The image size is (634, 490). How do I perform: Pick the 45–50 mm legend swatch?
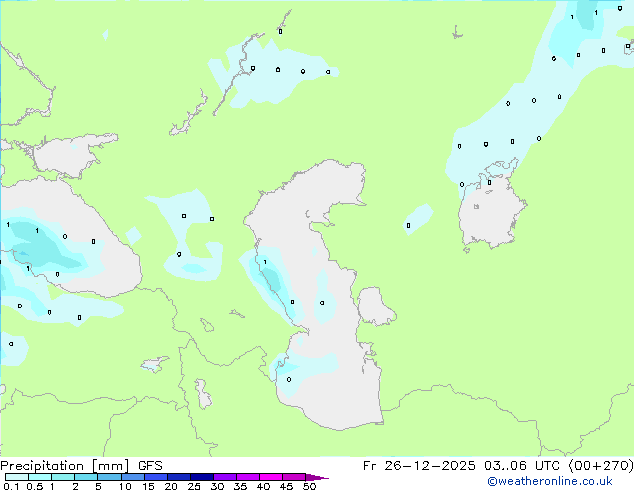(x=294, y=477)
